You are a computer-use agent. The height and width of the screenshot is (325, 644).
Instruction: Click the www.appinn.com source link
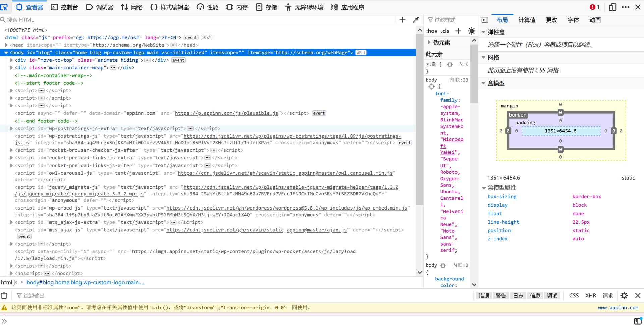(x=618, y=308)
